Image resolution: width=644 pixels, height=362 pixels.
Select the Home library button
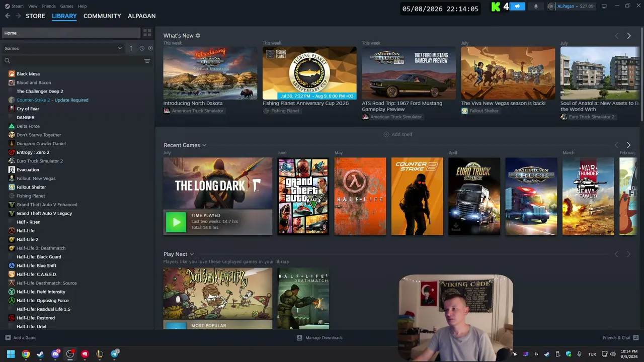[70, 33]
